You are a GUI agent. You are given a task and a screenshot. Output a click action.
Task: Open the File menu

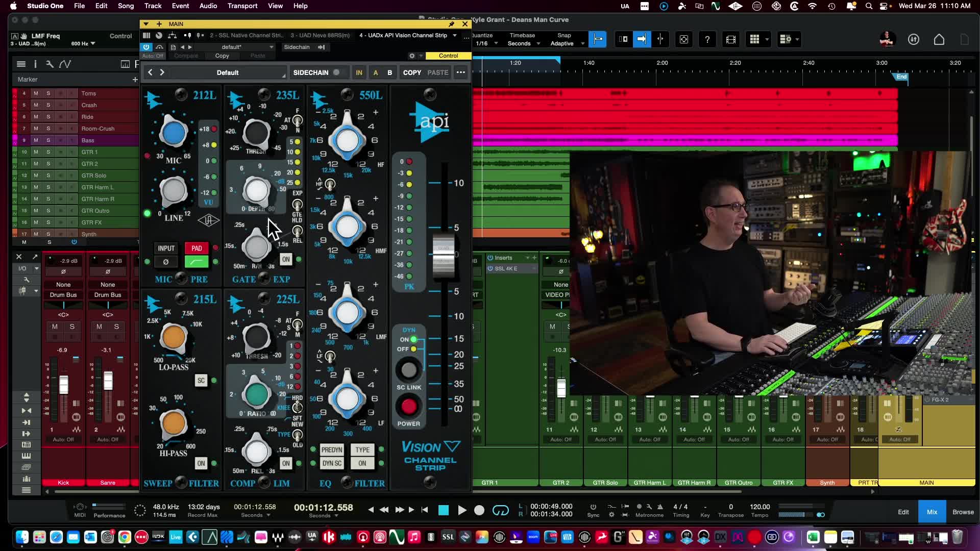point(79,6)
